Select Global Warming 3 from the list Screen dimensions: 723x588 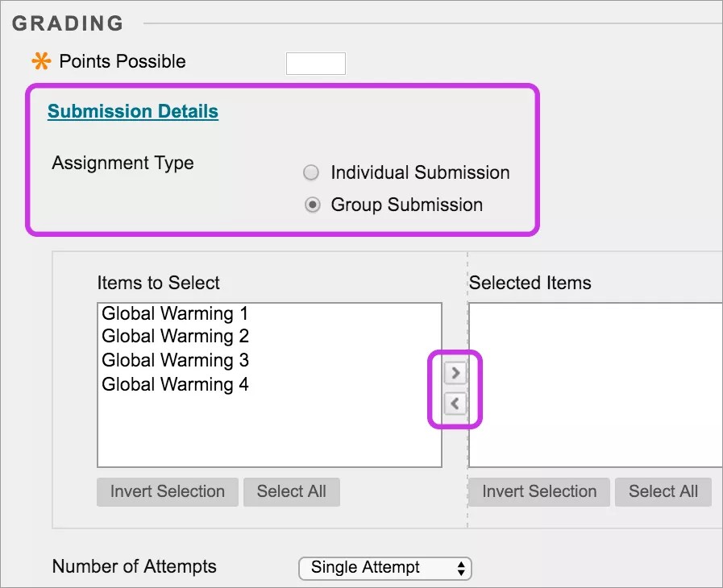click(x=174, y=360)
